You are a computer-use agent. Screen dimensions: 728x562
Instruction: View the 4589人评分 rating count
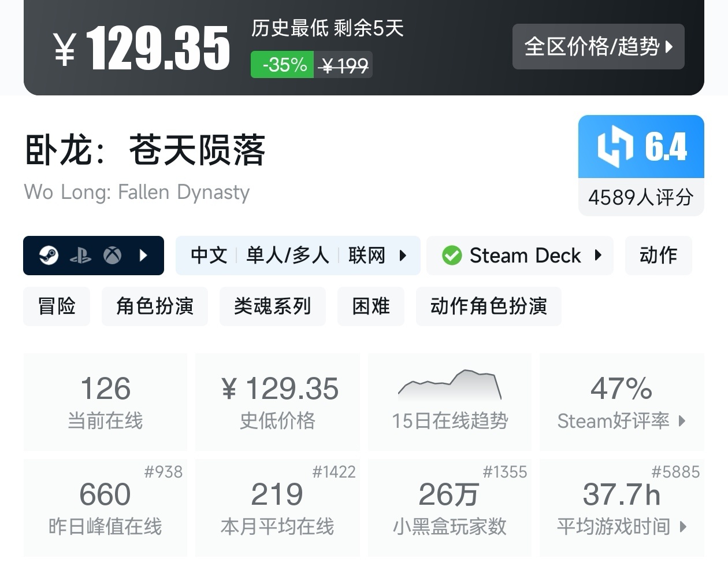(x=641, y=197)
